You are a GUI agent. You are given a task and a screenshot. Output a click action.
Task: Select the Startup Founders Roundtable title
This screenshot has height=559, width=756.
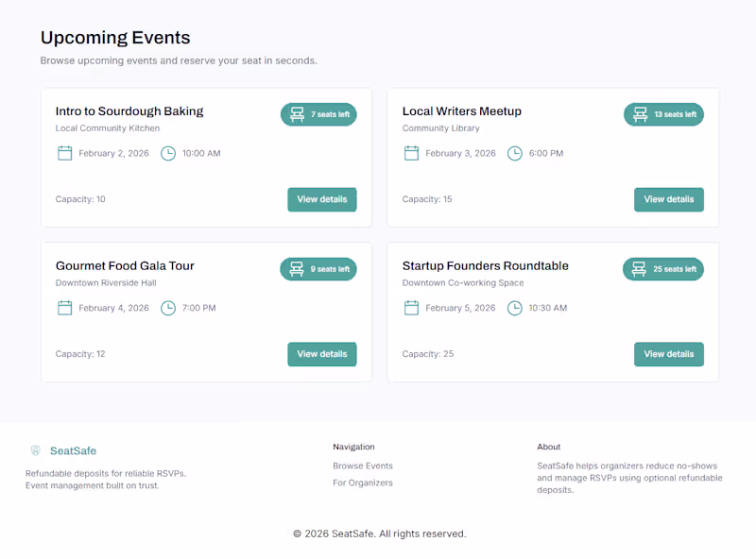(485, 265)
